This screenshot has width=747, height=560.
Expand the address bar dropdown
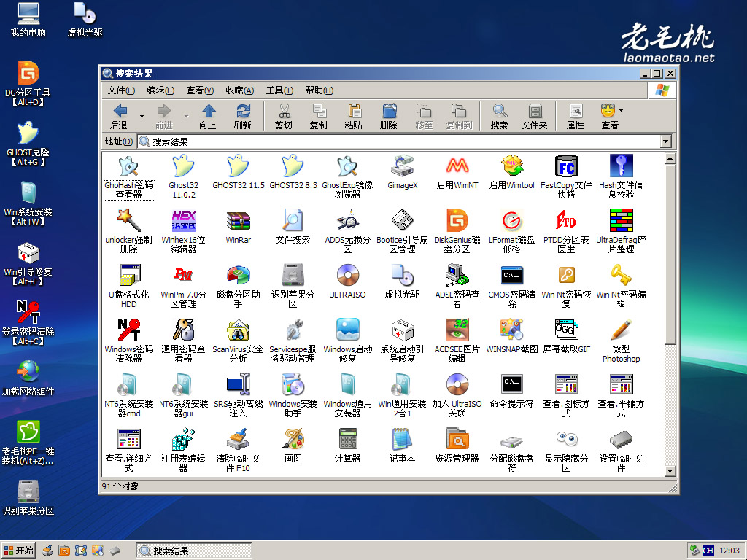coord(666,141)
